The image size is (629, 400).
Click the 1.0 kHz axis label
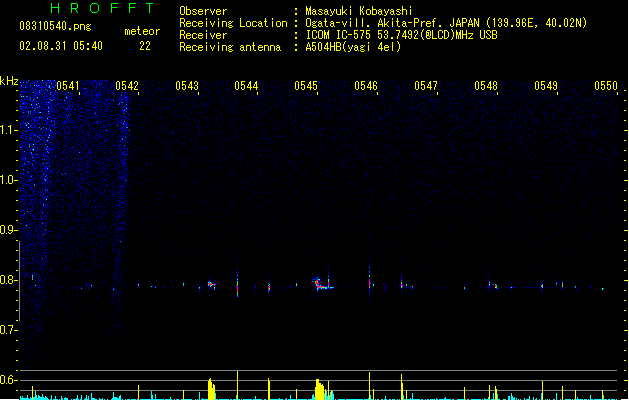pyautogui.click(x=8, y=180)
